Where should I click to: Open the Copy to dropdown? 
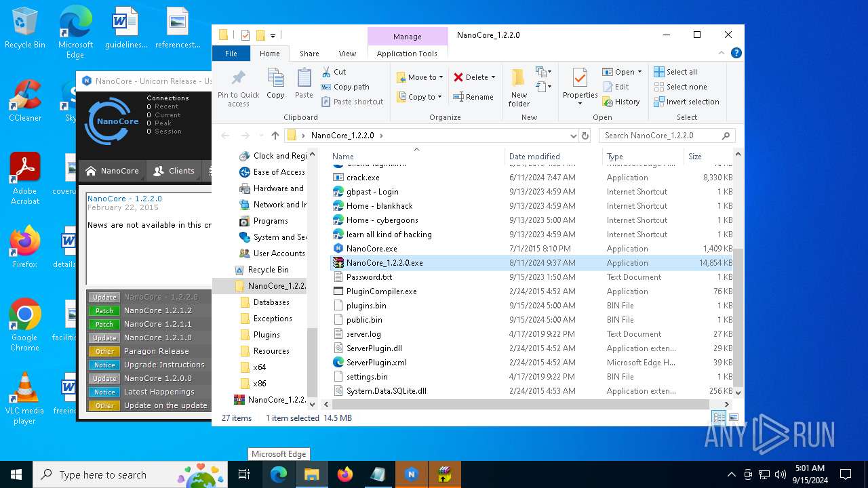click(420, 97)
